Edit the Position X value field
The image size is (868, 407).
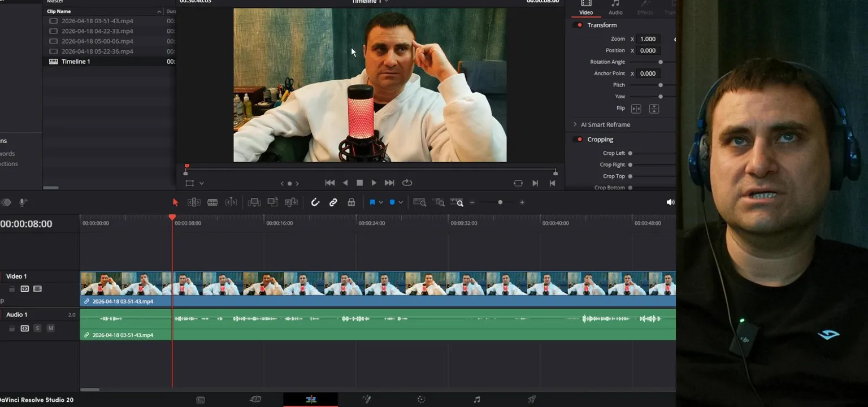point(648,50)
